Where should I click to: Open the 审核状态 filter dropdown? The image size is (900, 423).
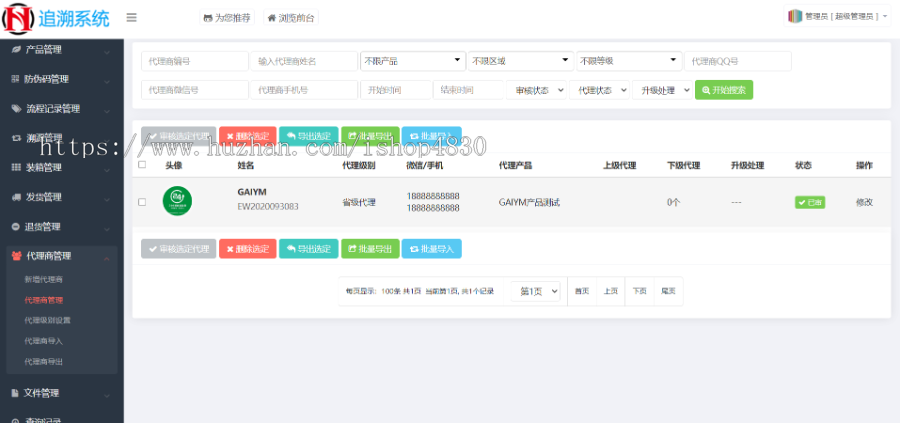(x=538, y=90)
